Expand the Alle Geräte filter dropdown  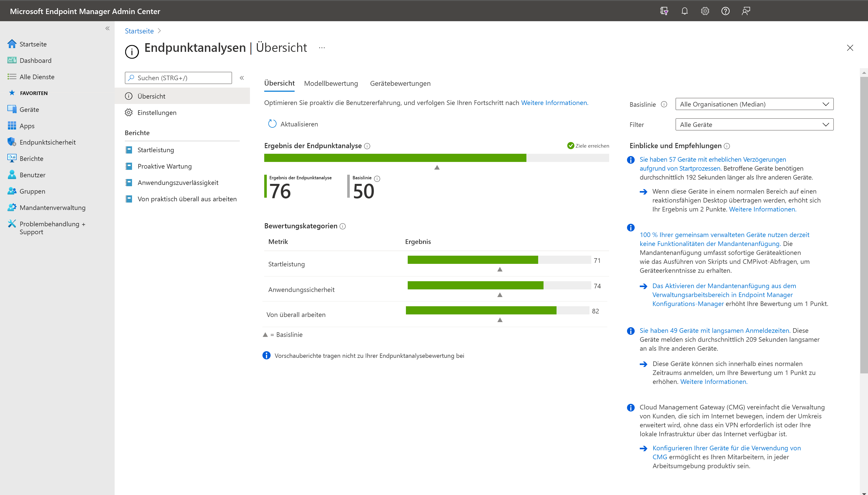[x=754, y=125]
